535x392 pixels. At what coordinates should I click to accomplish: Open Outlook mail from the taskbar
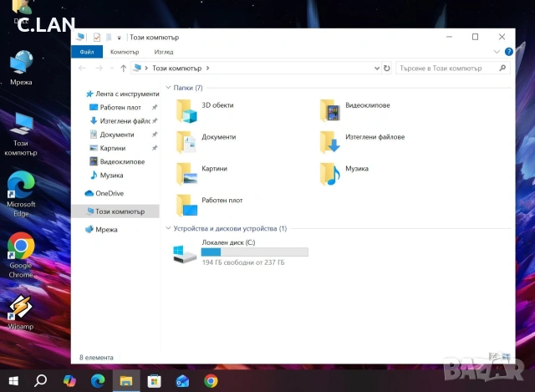pyautogui.click(x=182, y=381)
